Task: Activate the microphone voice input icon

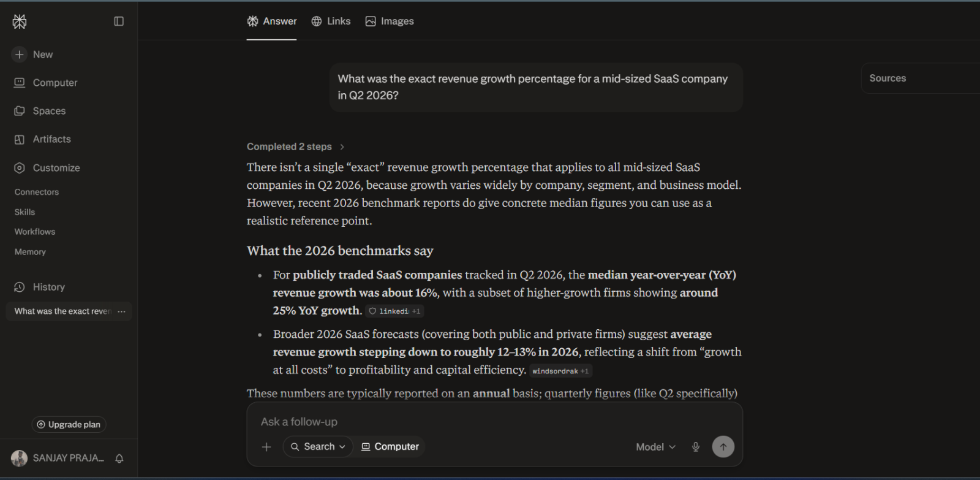Action: click(696, 447)
